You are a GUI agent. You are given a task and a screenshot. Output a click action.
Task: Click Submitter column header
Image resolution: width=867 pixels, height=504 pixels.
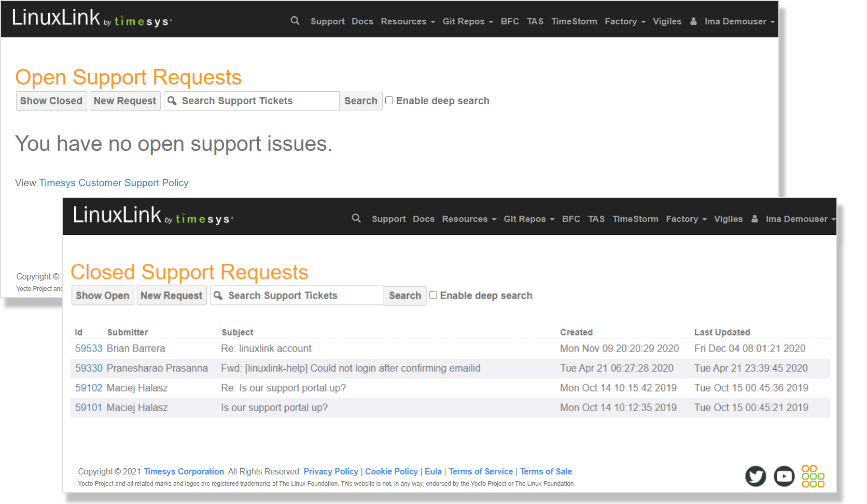pos(128,332)
